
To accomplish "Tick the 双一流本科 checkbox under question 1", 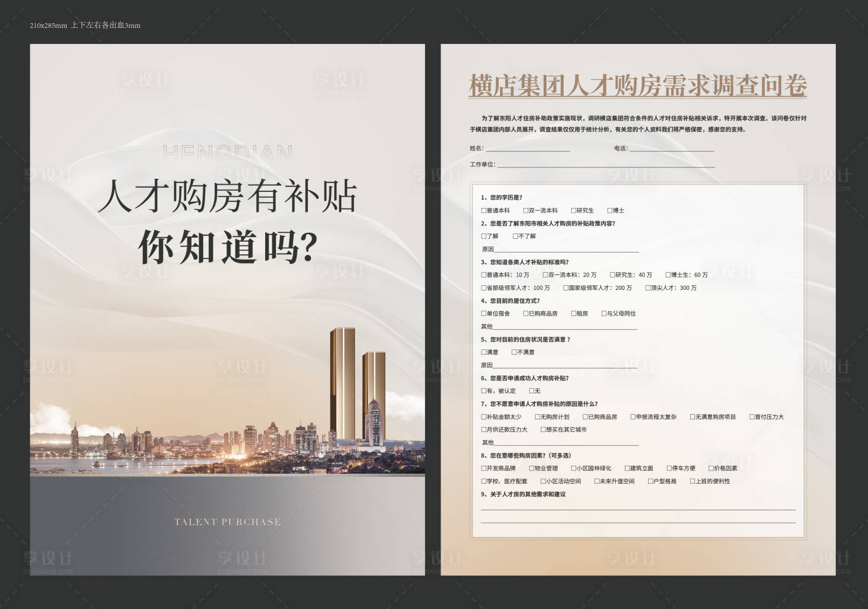I will click(526, 210).
